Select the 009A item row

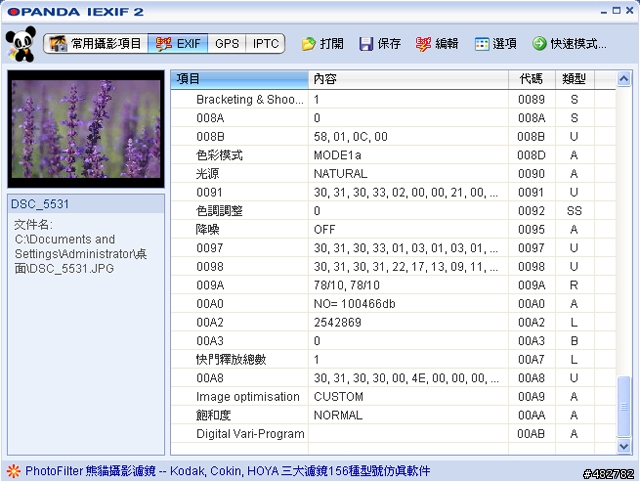point(393,285)
